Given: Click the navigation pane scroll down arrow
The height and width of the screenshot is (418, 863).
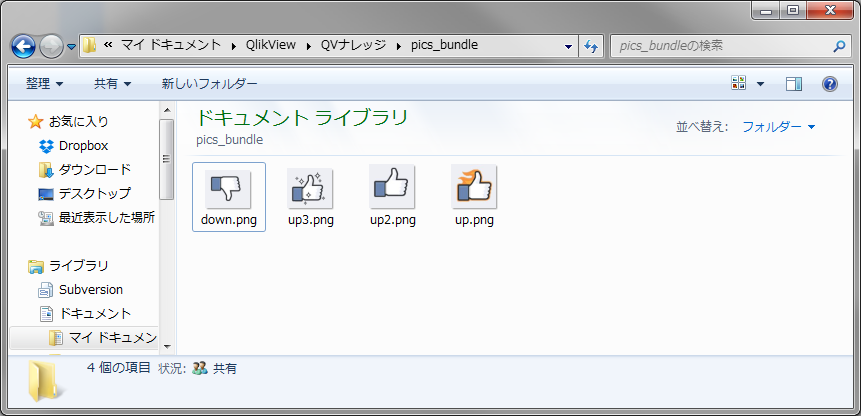Looking at the screenshot, I should (167, 348).
